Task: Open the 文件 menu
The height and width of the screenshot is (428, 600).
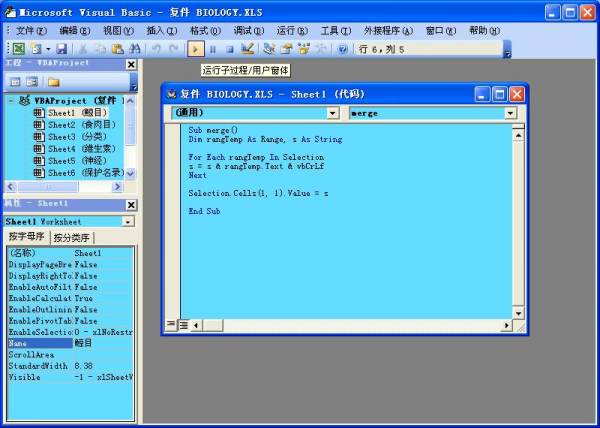Action: [31, 31]
